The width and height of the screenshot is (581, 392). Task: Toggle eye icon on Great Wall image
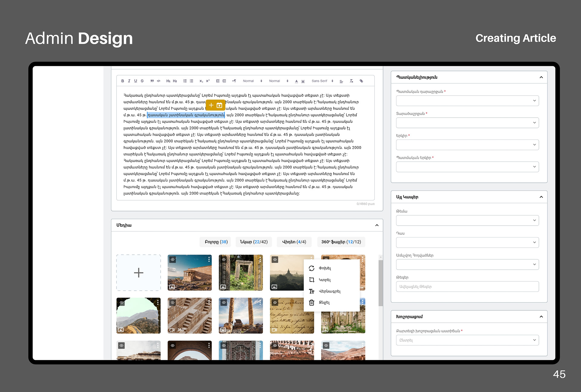[x=121, y=302]
